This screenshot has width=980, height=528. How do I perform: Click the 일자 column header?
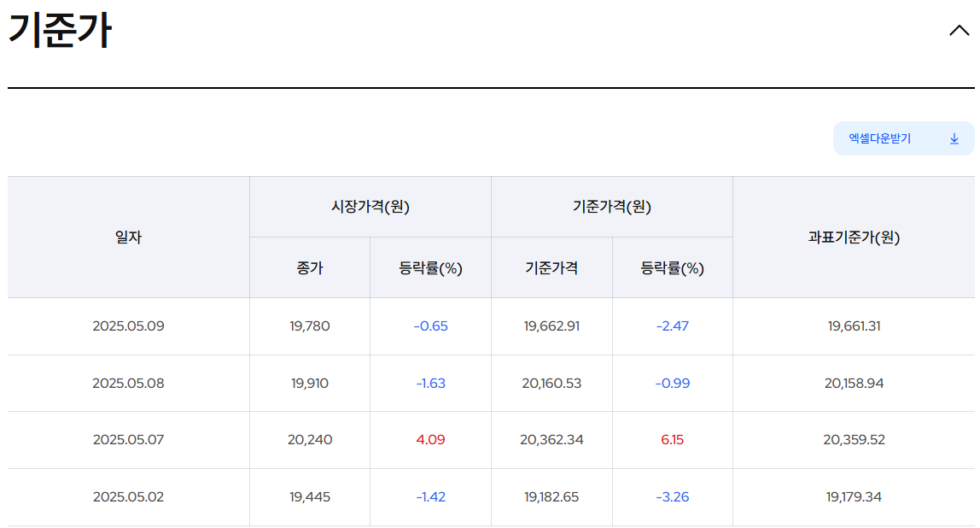(128, 238)
